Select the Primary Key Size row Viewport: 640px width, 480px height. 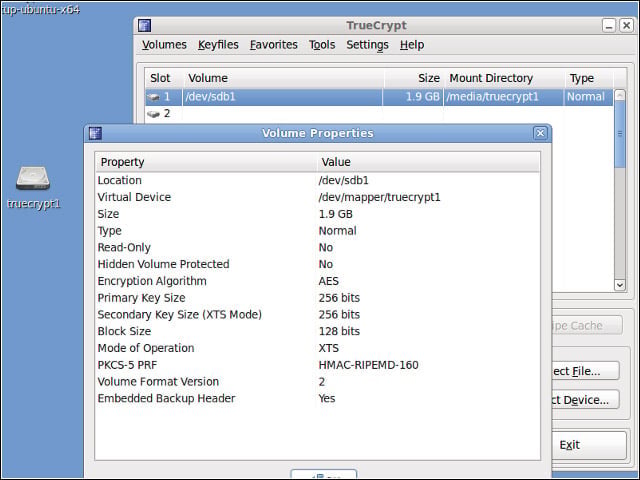pos(318,298)
